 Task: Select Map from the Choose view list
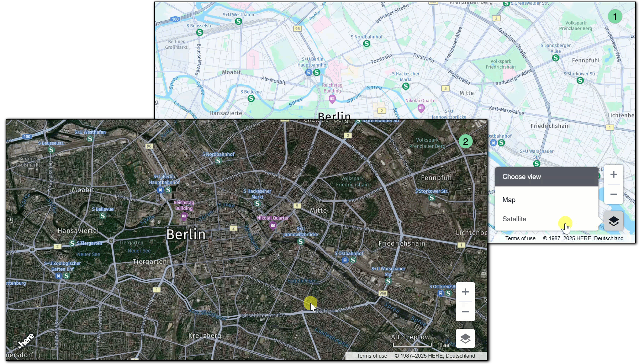(x=509, y=200)
